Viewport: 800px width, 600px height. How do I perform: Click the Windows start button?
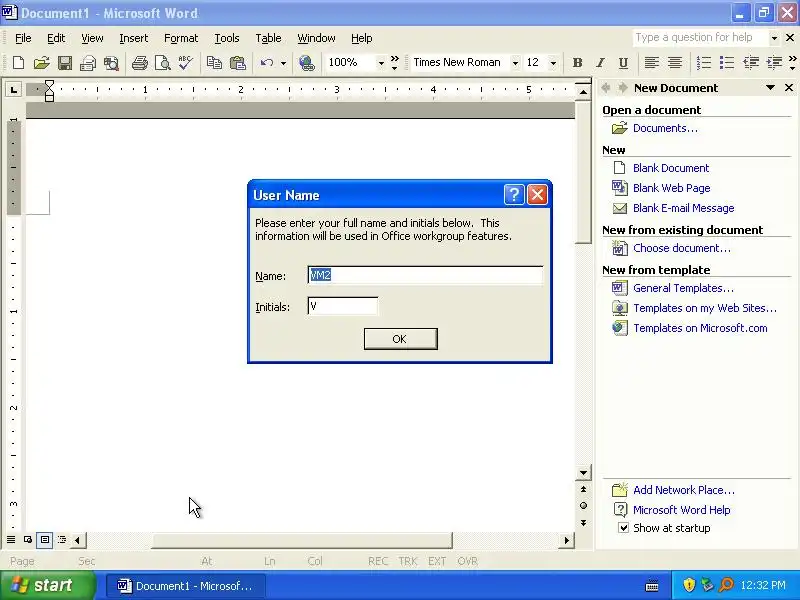tap(47, 585)
